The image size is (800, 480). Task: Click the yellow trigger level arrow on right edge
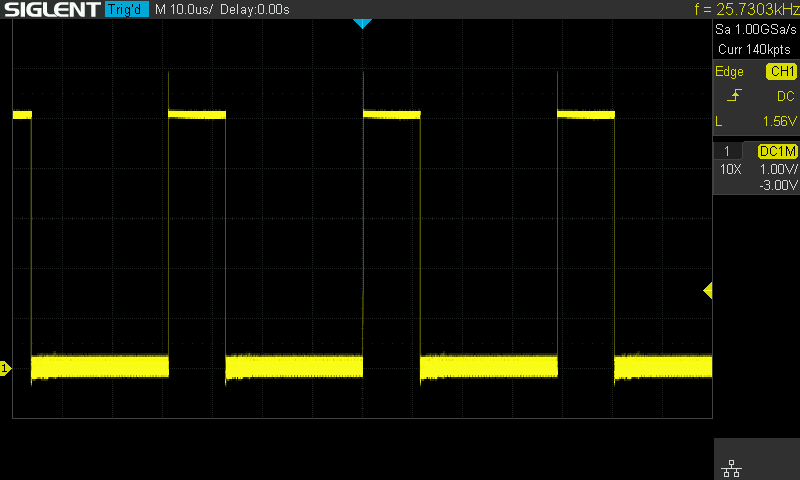tap(707, 290)
